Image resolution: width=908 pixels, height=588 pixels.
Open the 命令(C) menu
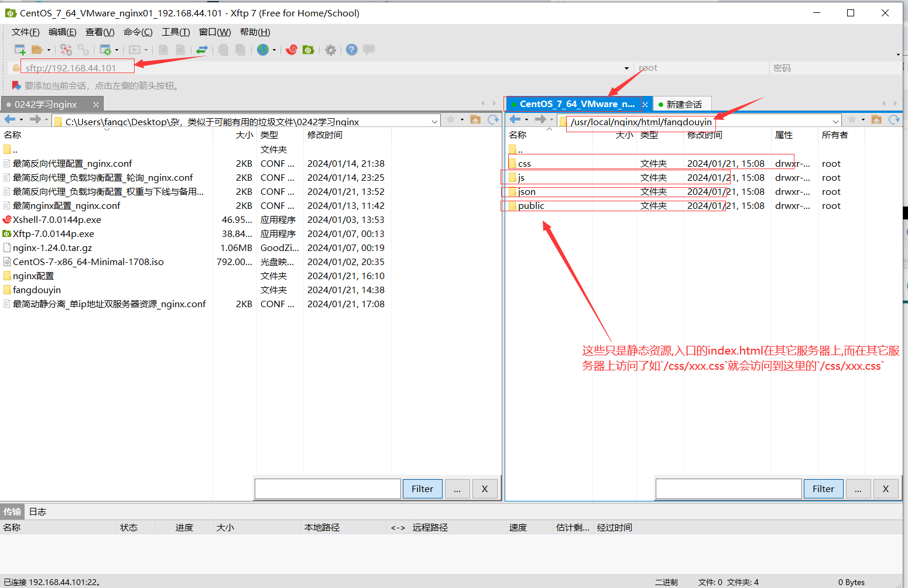[x=138, y=32]
